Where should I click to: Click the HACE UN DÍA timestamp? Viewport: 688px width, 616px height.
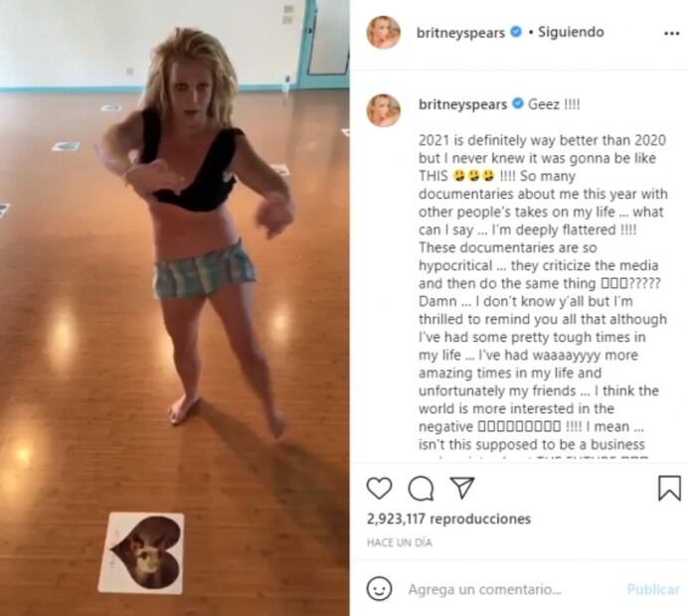400,542
